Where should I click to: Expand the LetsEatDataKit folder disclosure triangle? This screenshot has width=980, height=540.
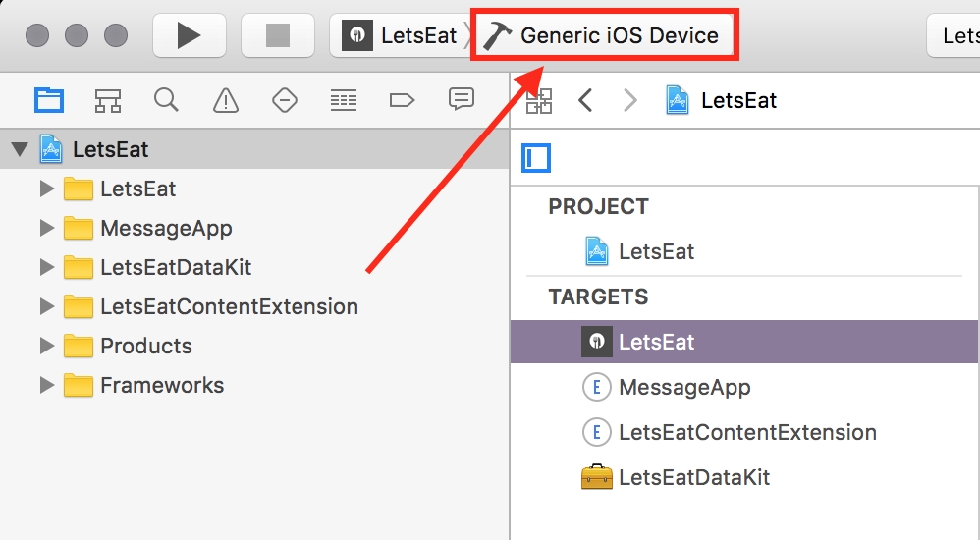click(x=46, y=268)
